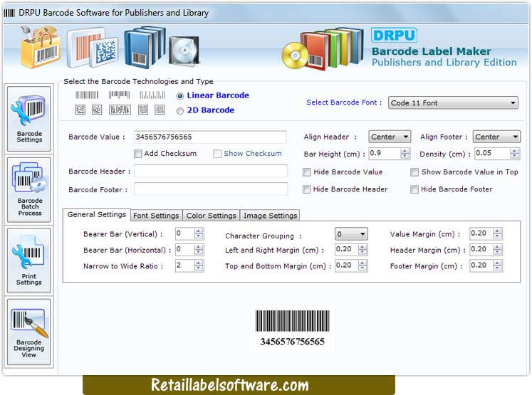The height and width of the screenshot is (395, 532).
Task: Click the Barcode Value input field
Action: [210, 137]
